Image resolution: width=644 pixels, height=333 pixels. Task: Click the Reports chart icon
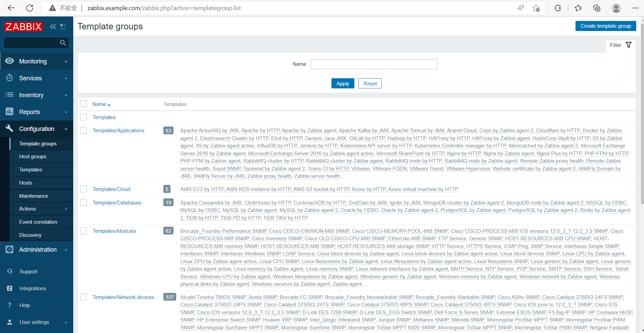9,112
